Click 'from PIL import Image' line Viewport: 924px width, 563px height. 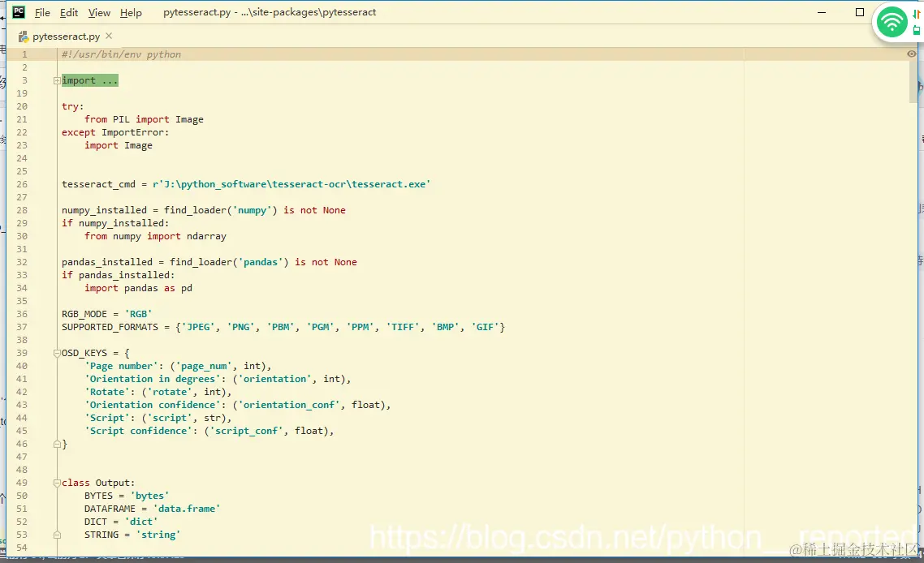[144, 119]
